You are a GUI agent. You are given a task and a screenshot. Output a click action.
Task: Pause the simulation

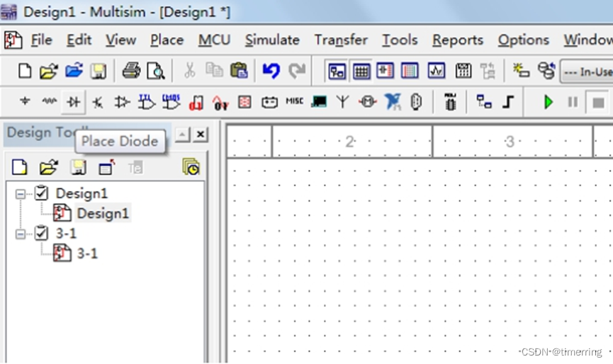pos(573,102)
